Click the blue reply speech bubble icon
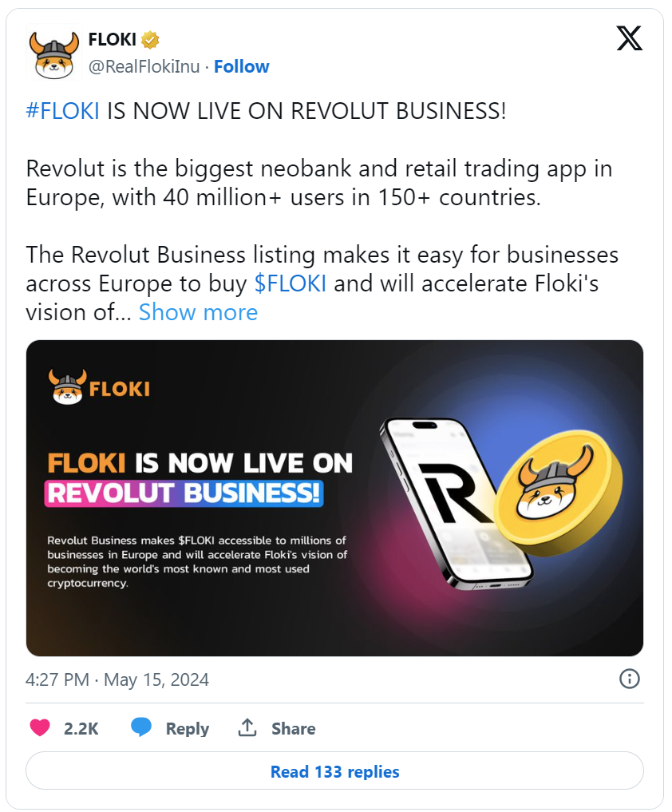The image size is (672, 812). pos(141,727)
